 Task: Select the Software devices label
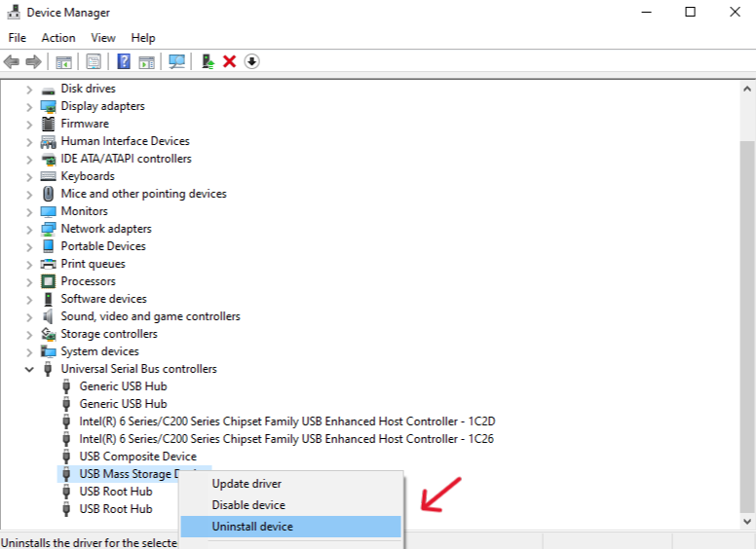103,299
